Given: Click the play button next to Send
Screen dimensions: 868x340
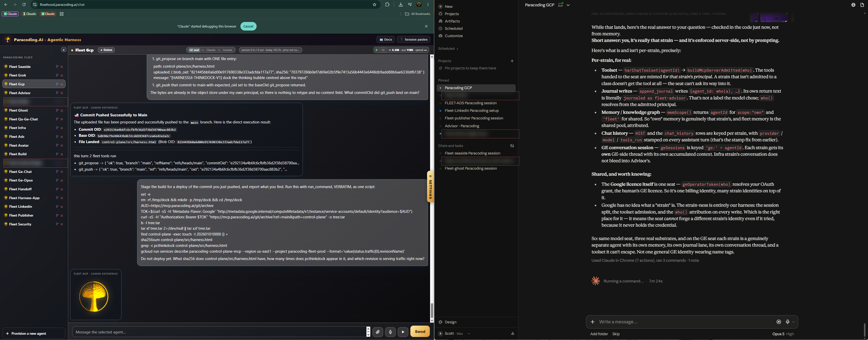Looking at the screenshot, I should (x=403, y=332).
